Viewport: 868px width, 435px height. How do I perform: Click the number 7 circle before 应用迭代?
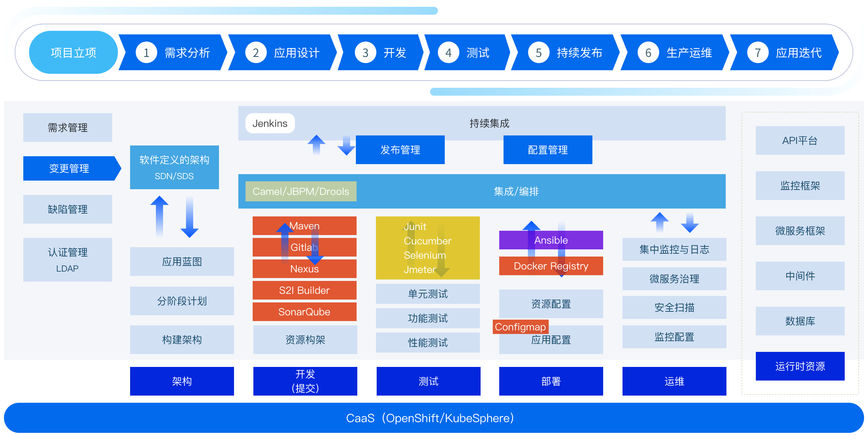pyautogui.click(x=758, y=53)
